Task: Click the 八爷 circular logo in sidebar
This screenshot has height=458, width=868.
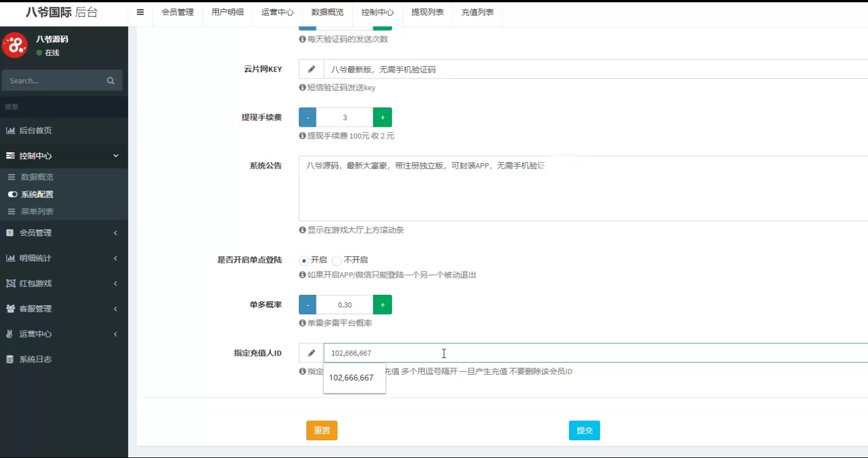Action: [15, 44]
